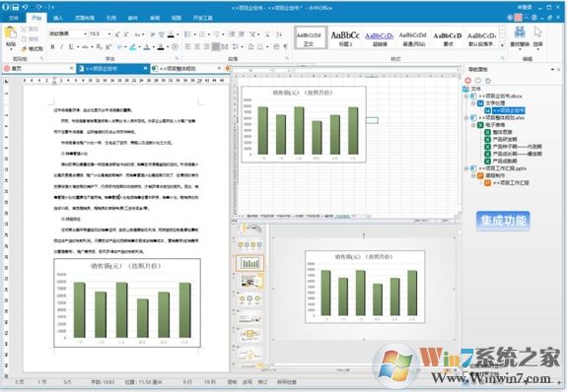This screenshot has height=392, width=567.
Task: Open the 文件 menu tab
Action: (x=14, y=18)
